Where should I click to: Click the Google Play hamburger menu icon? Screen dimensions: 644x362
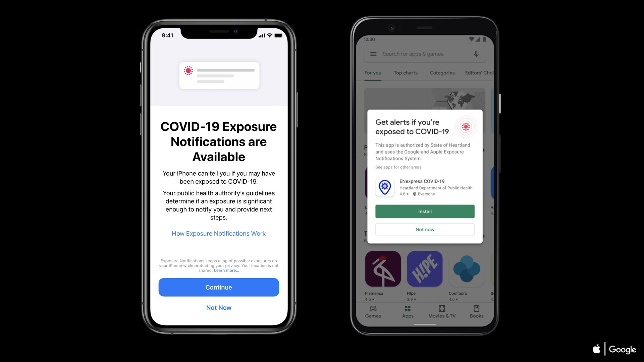tap(374, 54)
